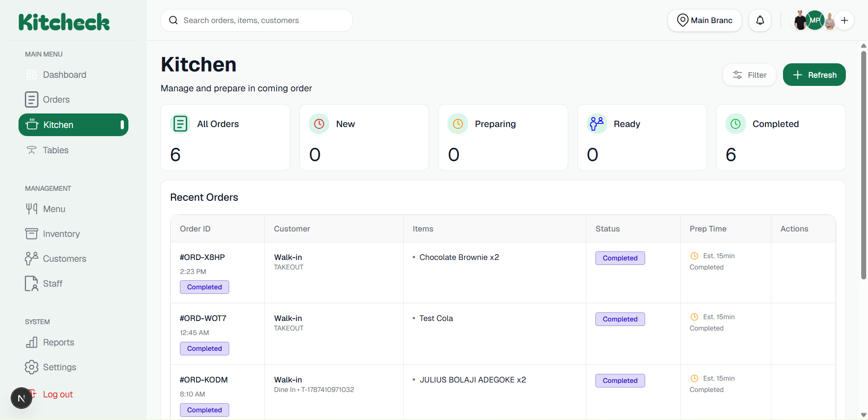Click the plus icon beside avatars
This screenshot has height=420, width=868.
point(844,20)
